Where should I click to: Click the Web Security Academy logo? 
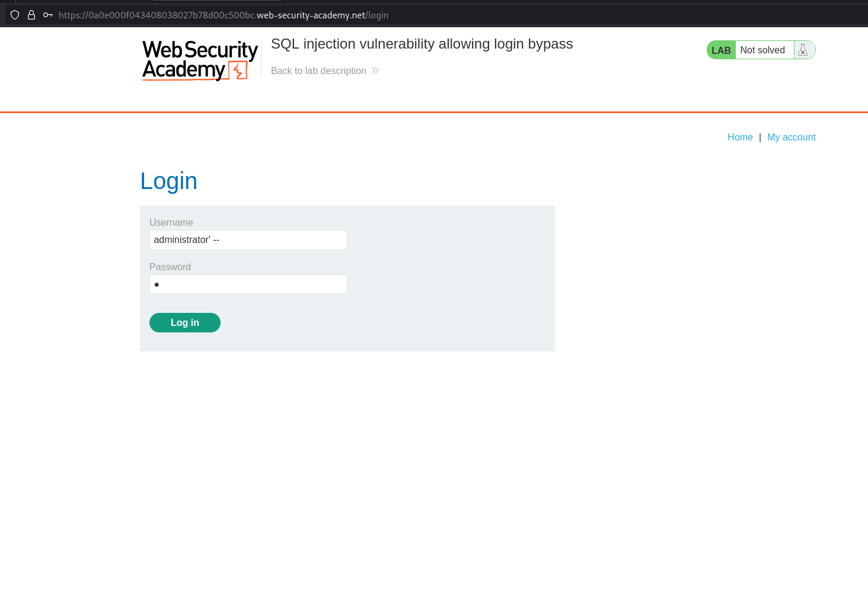click(199, 60)
